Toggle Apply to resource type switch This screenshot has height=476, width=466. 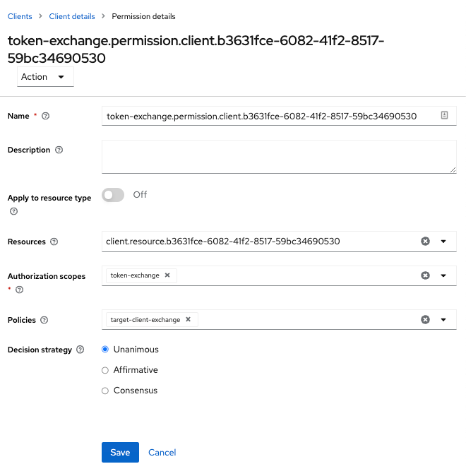point(113,195)
